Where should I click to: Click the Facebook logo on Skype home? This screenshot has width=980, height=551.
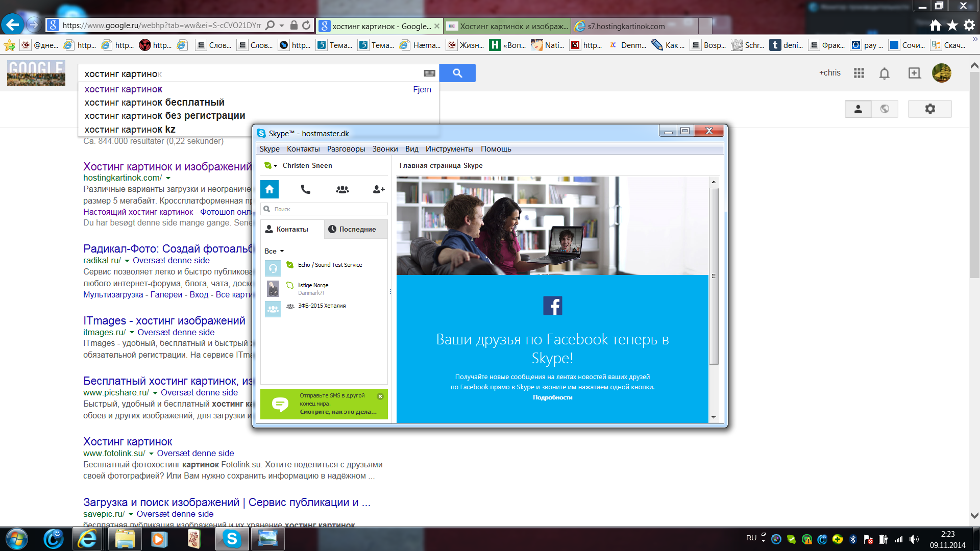point(552,306)
